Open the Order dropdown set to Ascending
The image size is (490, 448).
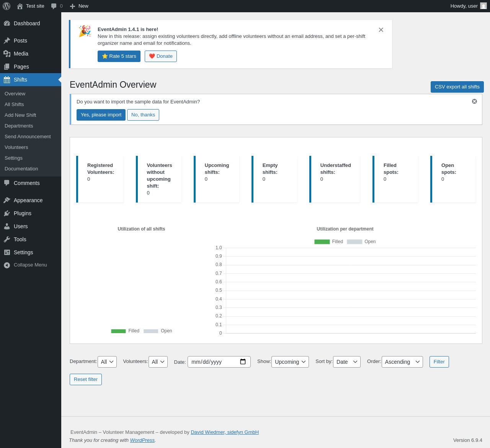pos(402,362)
